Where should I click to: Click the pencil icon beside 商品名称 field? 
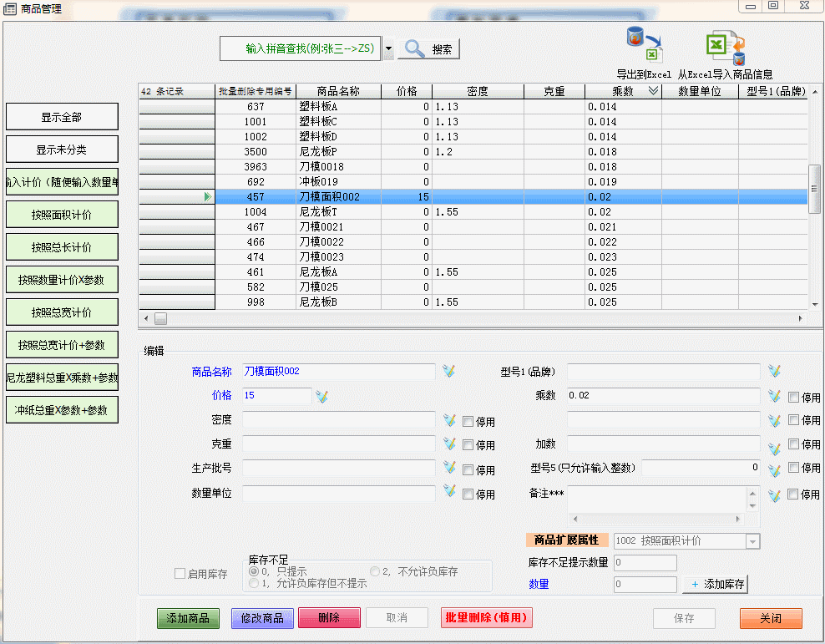448,371
